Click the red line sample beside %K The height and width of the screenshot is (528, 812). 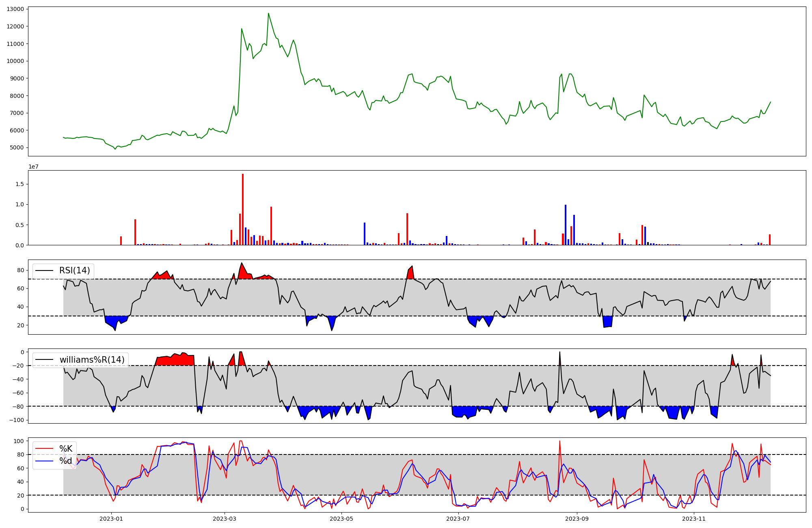coord(44,449)
